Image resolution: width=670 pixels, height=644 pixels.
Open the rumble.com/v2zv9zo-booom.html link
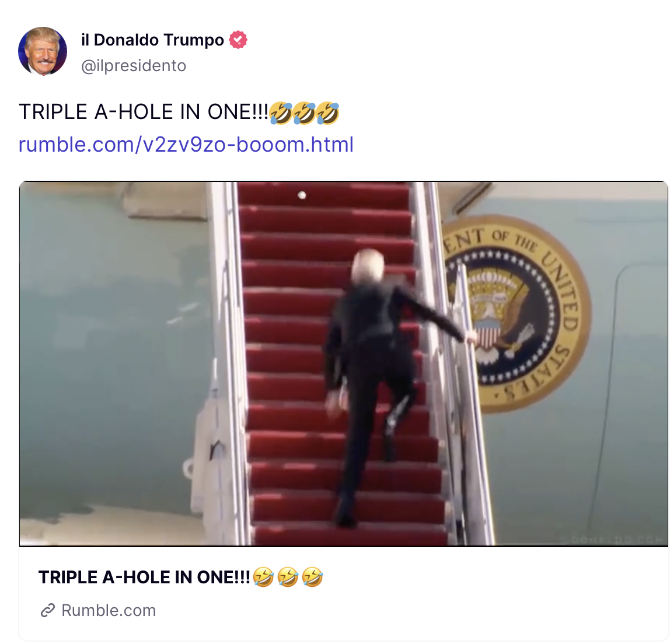pos(186,144)
